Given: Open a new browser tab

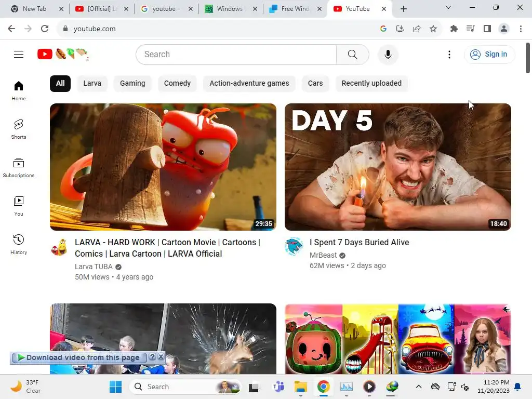Looking at the screenshot, I should point(403,9).
